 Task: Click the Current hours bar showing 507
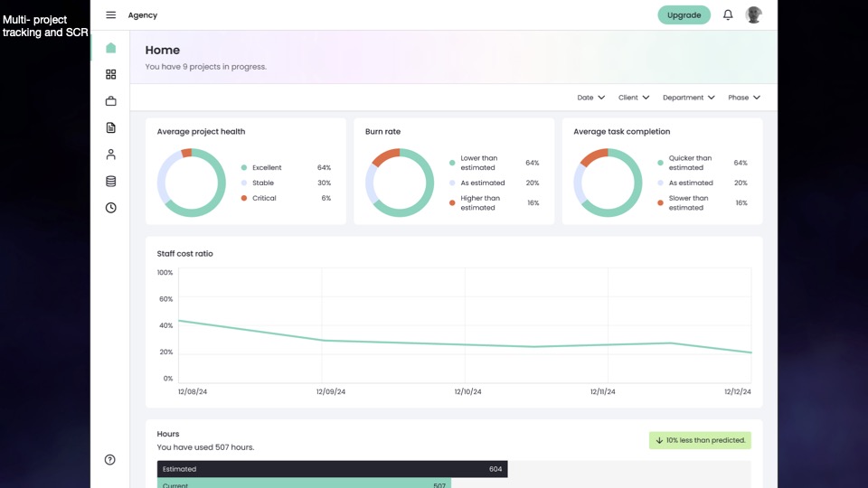pos(304,483)
